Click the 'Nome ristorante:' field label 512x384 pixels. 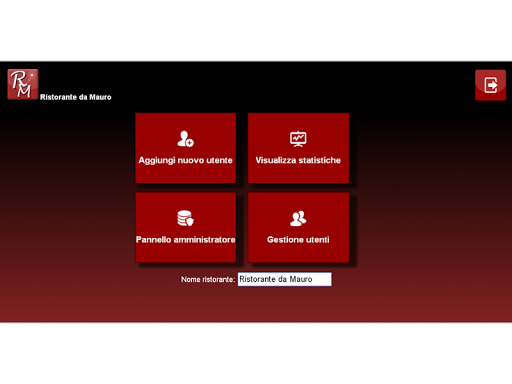point(208,279)
